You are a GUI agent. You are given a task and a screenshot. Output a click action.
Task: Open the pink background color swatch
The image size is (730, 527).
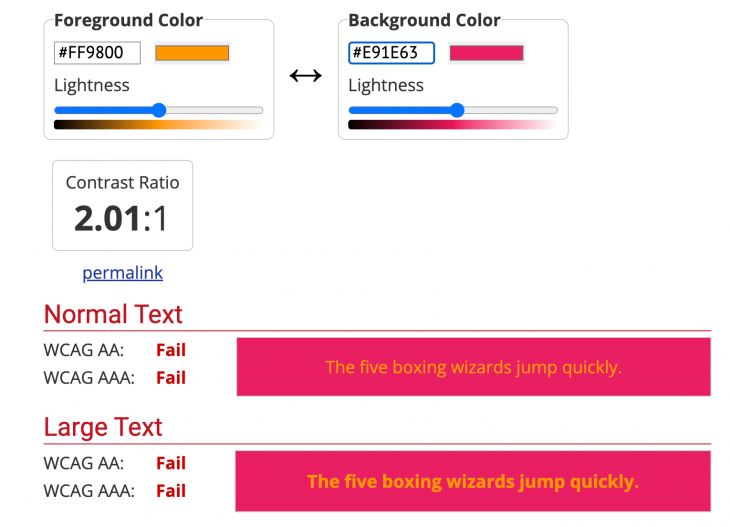coord(486,53)
